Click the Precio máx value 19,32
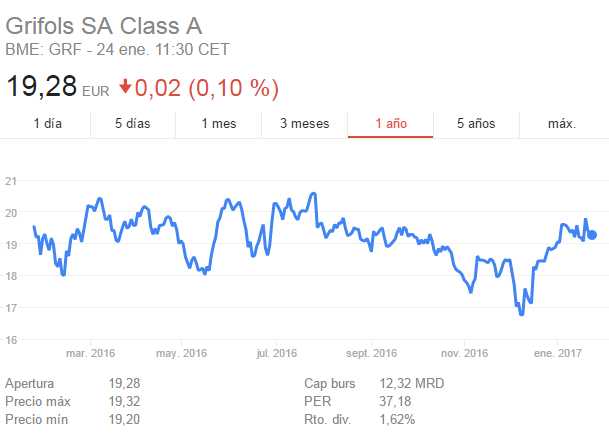This screenshot has height=447, width=609. [x=127, y=401]
